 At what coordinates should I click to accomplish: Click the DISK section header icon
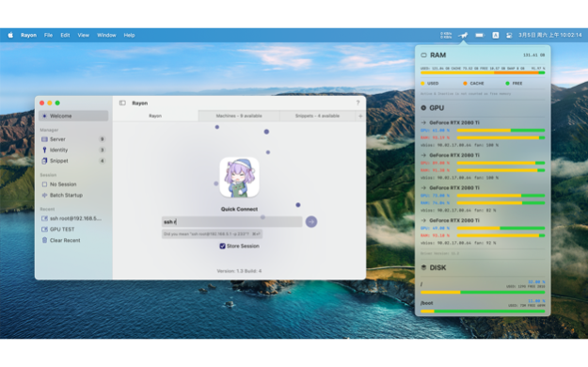(423, 267)
